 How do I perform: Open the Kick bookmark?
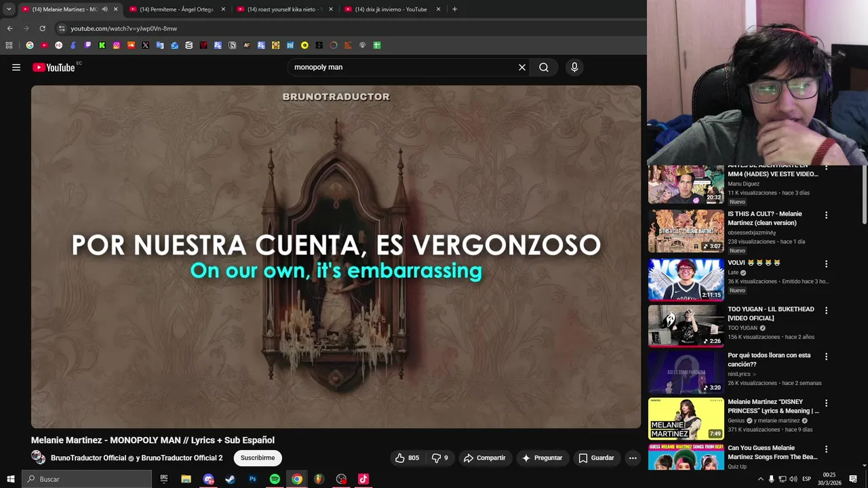coord(102,45)
